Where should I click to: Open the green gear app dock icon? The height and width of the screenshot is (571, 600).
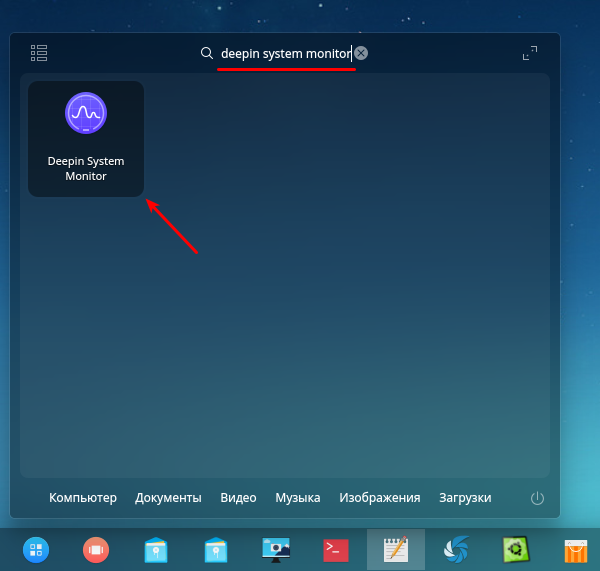(516, 550)
